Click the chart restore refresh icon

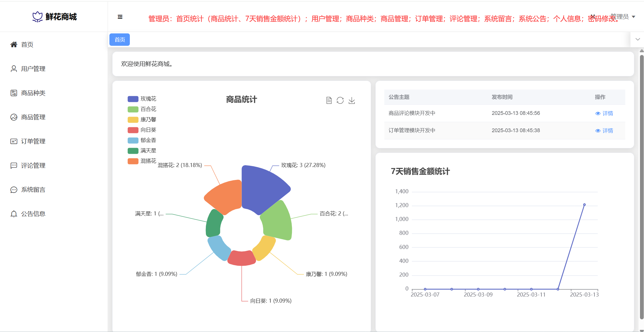click(340, 100)
